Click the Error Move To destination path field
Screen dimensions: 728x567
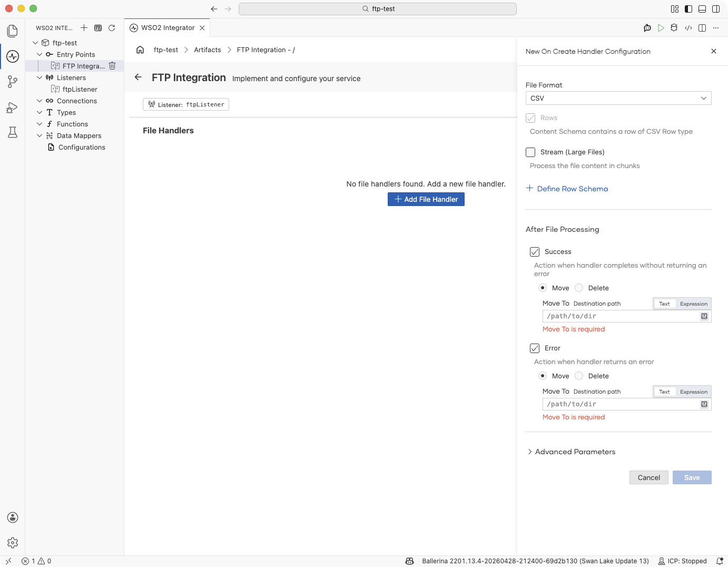pyautogui.click(x=622, y=404)
